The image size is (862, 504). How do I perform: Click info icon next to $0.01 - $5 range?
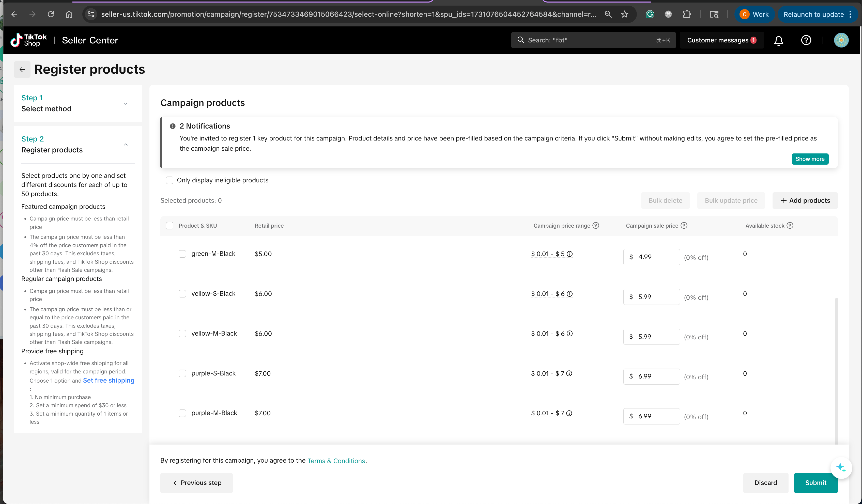coord(569,254)
